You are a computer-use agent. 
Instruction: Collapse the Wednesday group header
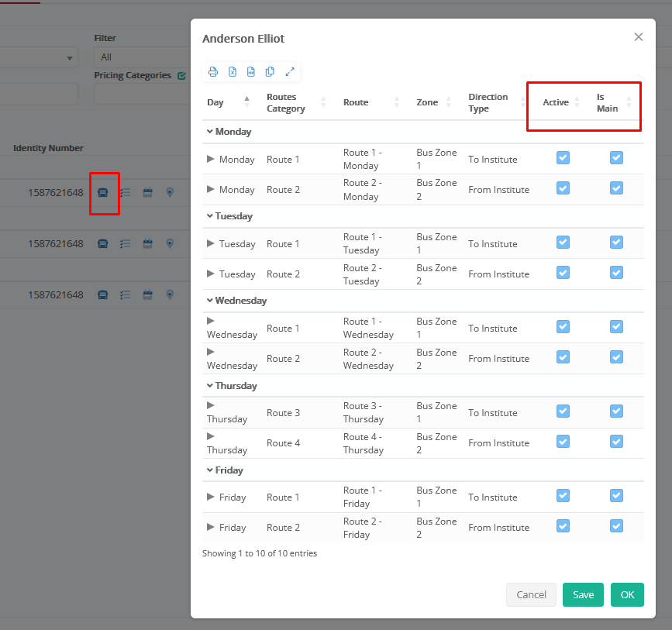(x=210, y=301)
